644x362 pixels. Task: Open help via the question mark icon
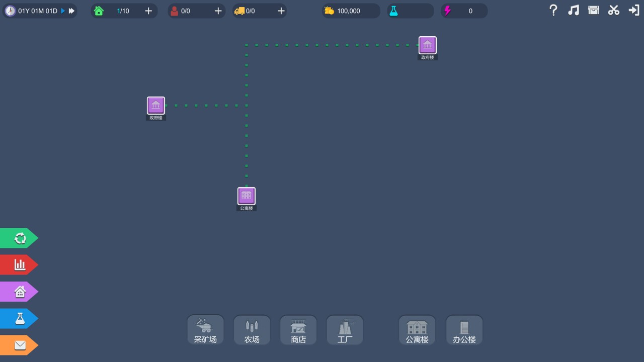(x=553, y=11)
